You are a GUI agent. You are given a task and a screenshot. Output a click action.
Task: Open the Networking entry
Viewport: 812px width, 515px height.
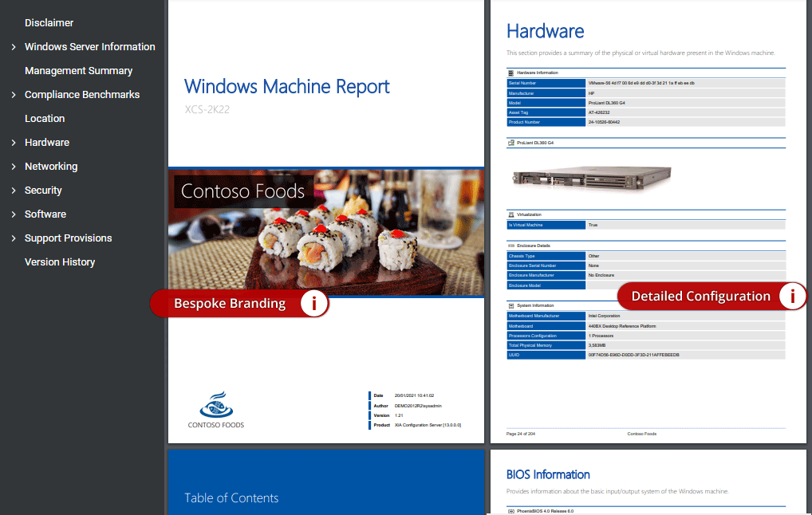(x=51, y=166)
